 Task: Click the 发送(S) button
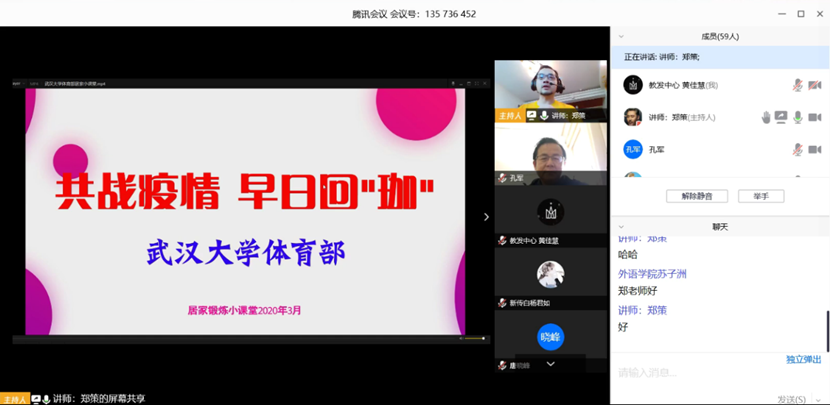[791, 399]
